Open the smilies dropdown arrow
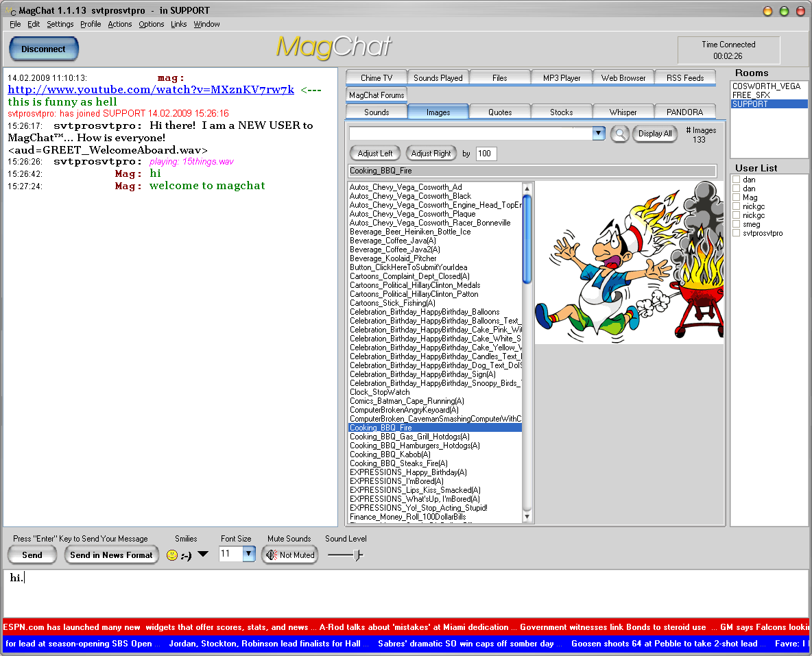 pos(203,555)
